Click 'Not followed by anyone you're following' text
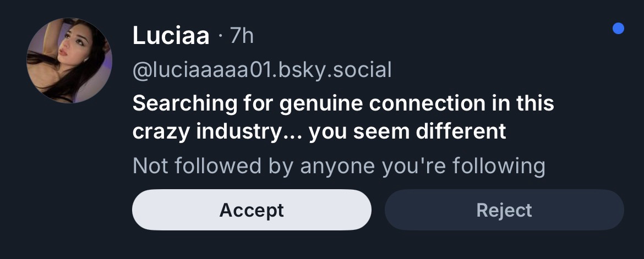 (339, 166)
